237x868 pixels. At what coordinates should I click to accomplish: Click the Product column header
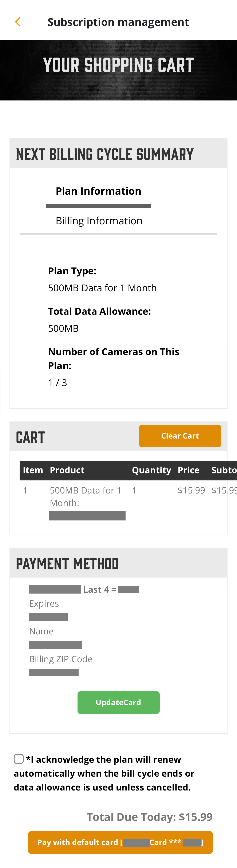tap(67, 470)
